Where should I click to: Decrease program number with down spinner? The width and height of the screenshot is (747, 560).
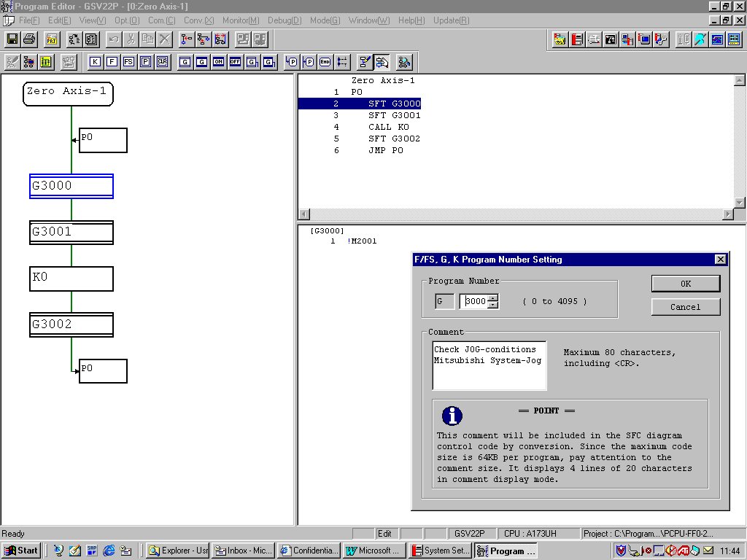493,305
